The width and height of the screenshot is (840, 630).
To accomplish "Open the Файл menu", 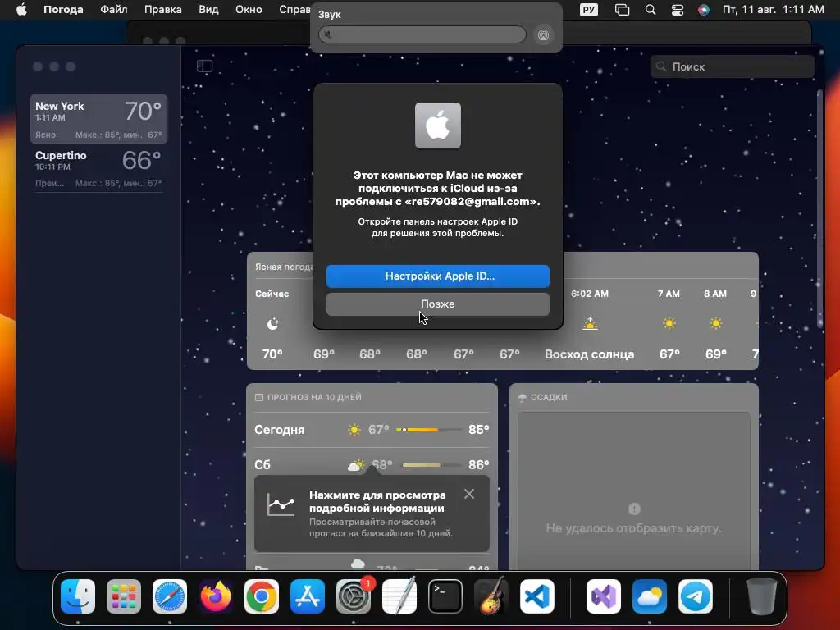I will (113, 10).
